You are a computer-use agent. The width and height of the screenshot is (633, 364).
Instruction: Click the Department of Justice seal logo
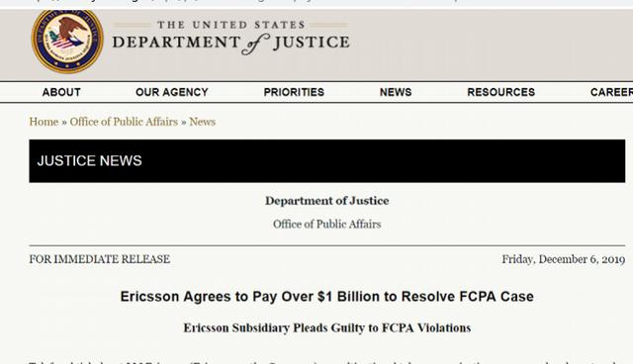[x=67, y=41]
